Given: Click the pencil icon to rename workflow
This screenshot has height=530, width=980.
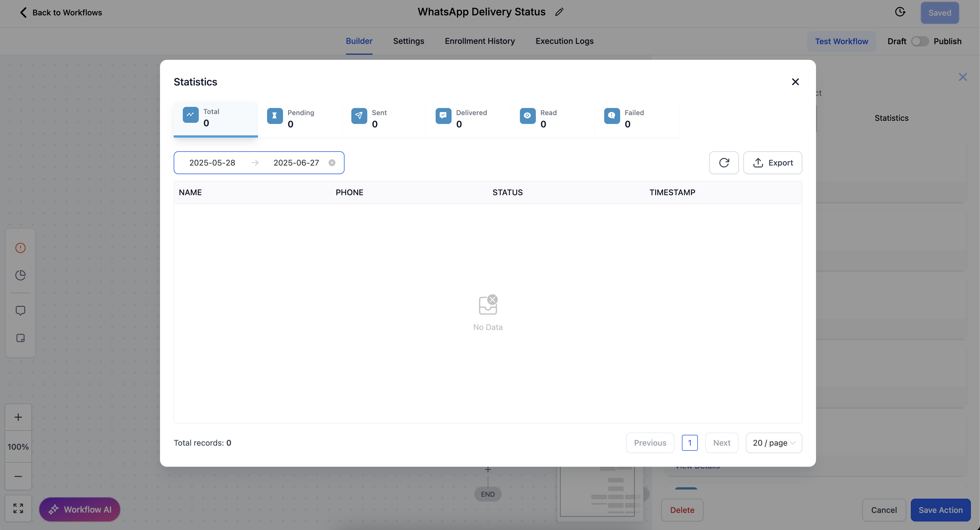Looking at the screenshot, I should [x=559, y=12].
